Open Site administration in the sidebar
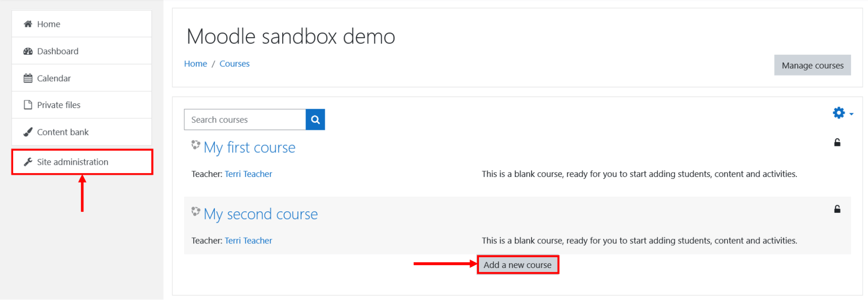This screenshot has height=300, width=868. [x=82, y=162]
